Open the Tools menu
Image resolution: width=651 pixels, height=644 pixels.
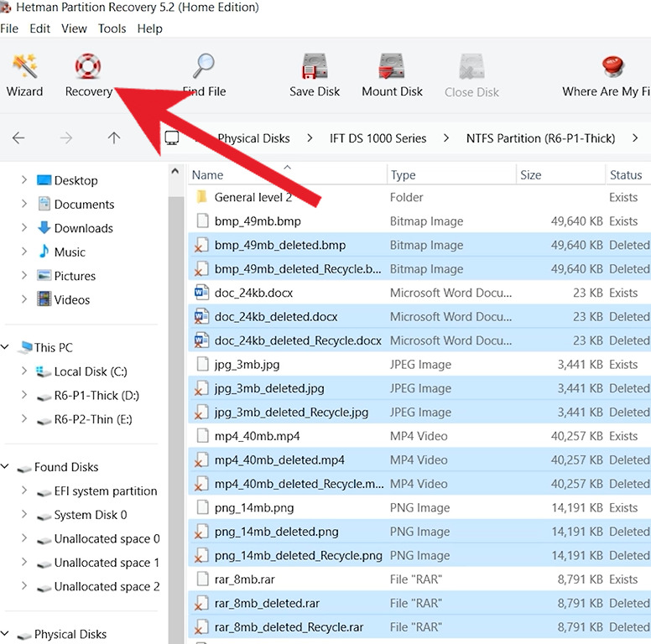(x=112, y=29)
